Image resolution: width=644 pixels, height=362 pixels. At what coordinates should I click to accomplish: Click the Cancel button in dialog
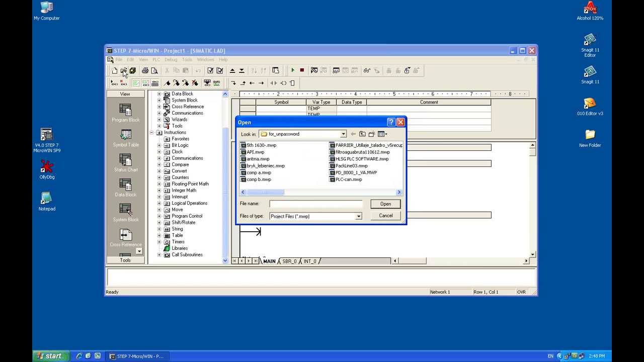(x=385, y=216)
